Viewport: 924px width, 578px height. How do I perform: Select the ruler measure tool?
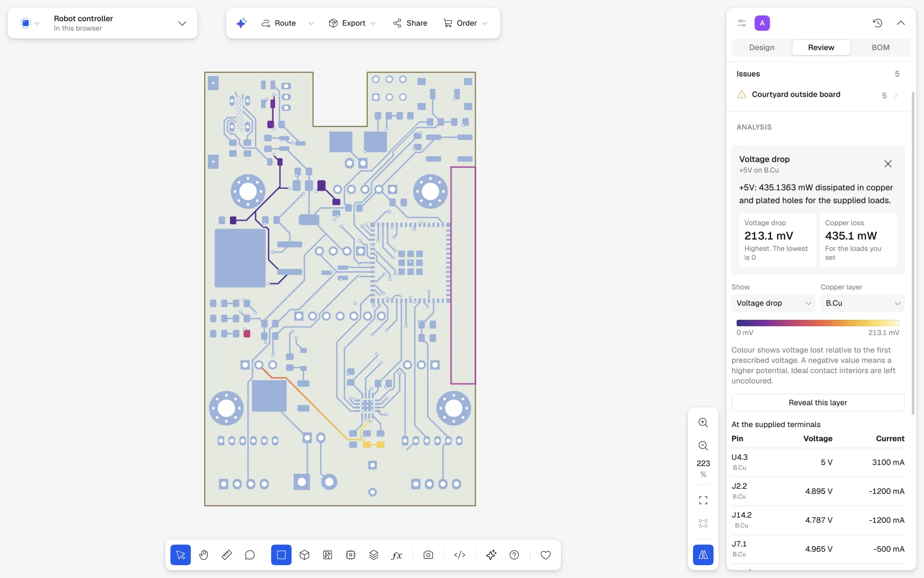click(x=226, y=555)
